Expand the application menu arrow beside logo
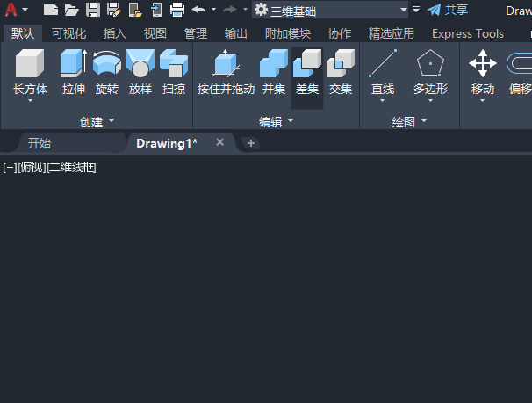Image resolution: width=532 pixels, height=403 pixels. pos(25,10)
